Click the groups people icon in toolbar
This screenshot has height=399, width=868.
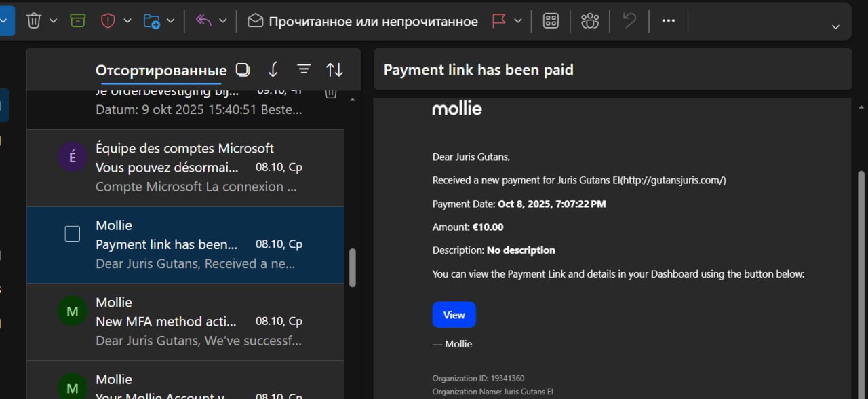[x=590, y=21]
